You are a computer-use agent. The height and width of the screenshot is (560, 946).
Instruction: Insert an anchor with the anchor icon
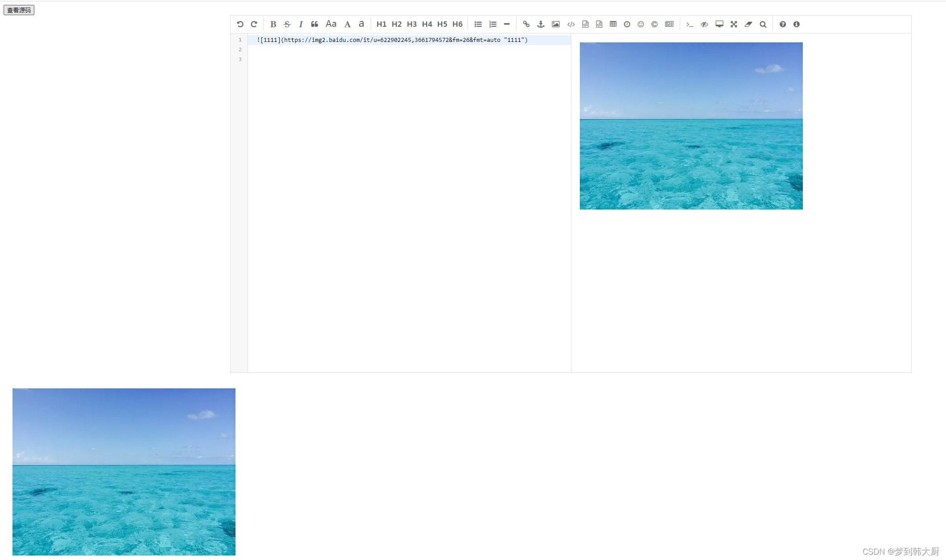(541, 25)
